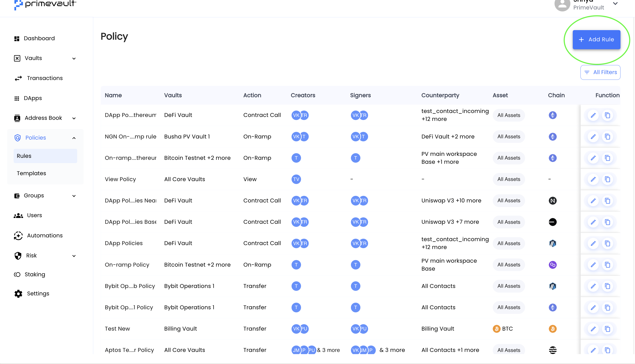Open DApps from the sidebar
This screenshot has width=635, height=364.
[x=33, y=98]
